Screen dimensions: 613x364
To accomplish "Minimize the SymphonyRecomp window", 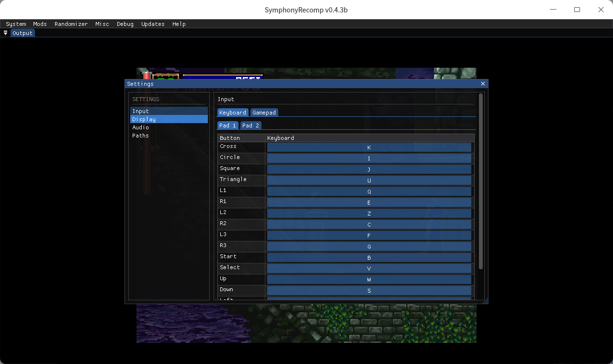I will tap(553, 10).
